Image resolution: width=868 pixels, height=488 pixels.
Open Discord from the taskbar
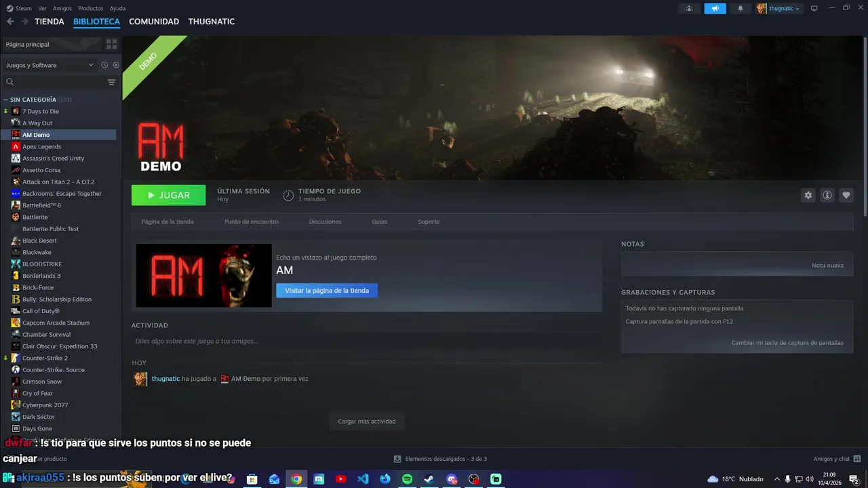(x=452, y=479)
